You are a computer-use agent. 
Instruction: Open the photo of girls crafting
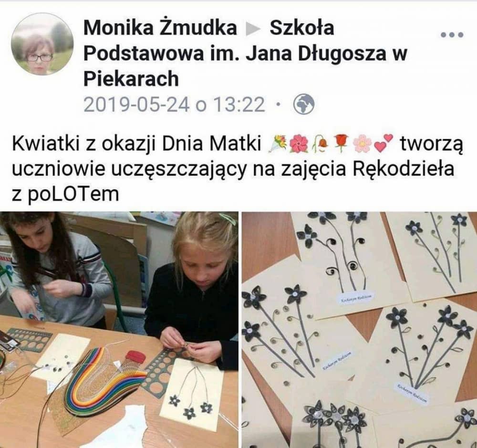(119, 330)
